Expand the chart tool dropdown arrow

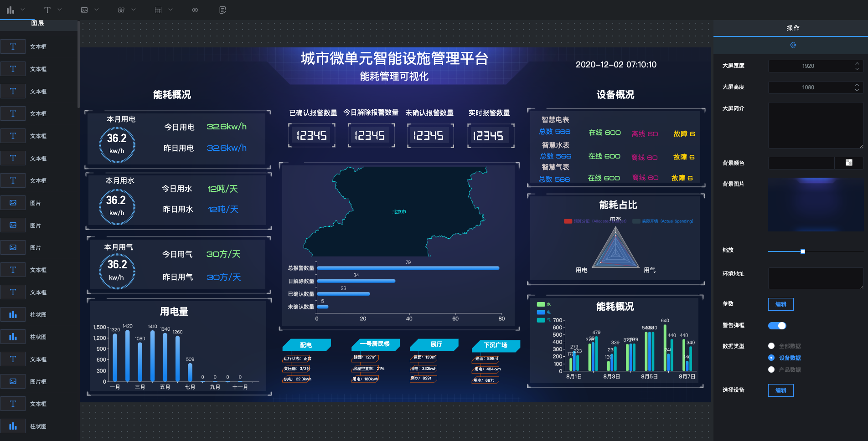coord(22,9)
